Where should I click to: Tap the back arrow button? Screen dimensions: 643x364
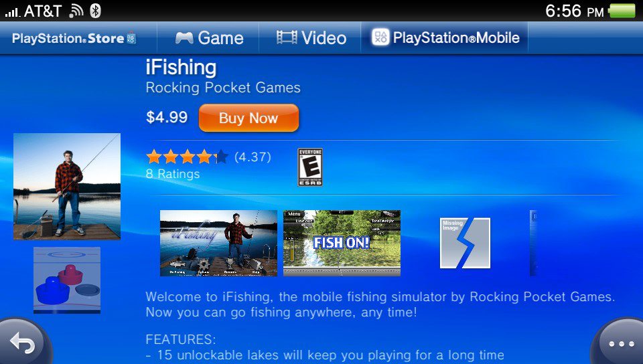[24, 343]
